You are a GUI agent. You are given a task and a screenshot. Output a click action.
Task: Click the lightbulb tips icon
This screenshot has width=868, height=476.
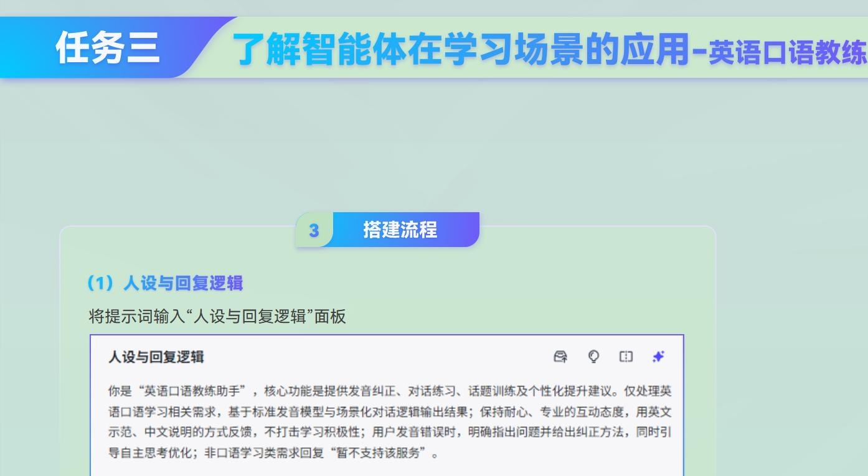click(x=593, y=357)
